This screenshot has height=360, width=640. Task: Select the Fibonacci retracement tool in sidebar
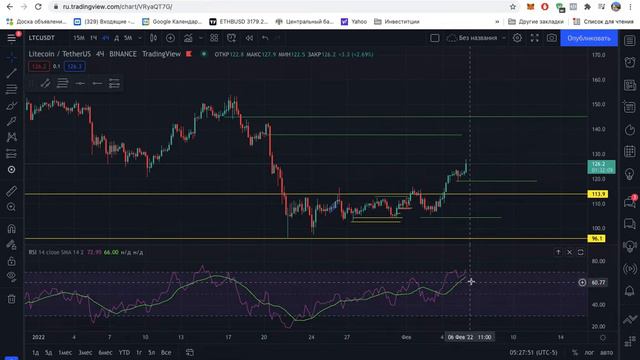click(11, 89)
